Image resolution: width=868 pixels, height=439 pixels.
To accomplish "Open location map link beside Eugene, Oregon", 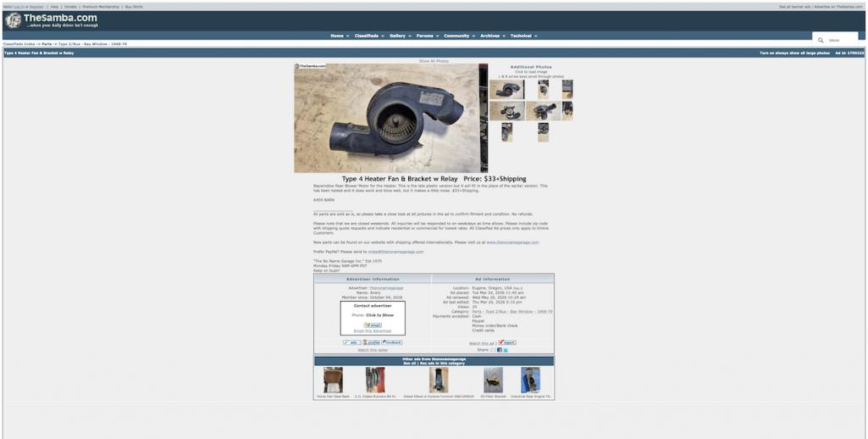I will tap(517, 288).
